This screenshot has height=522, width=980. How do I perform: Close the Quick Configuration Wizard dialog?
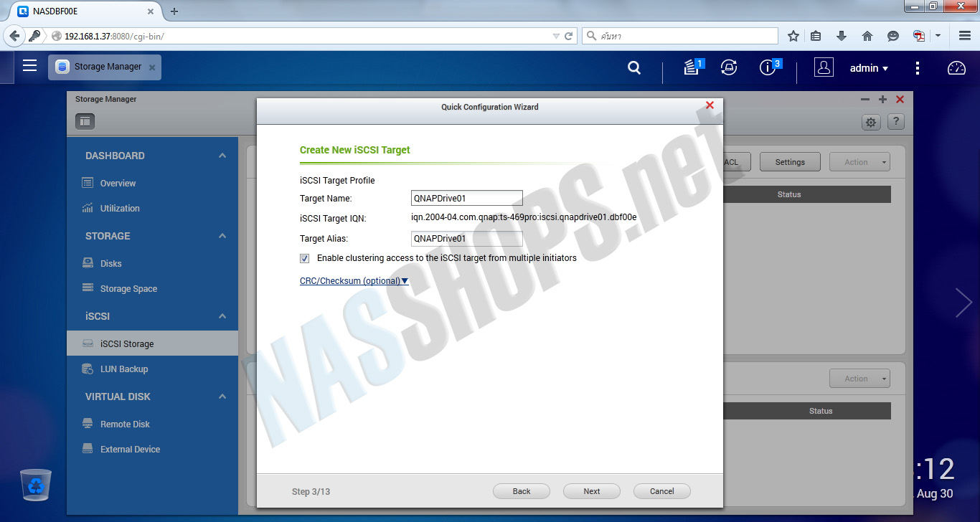point(710,105)
